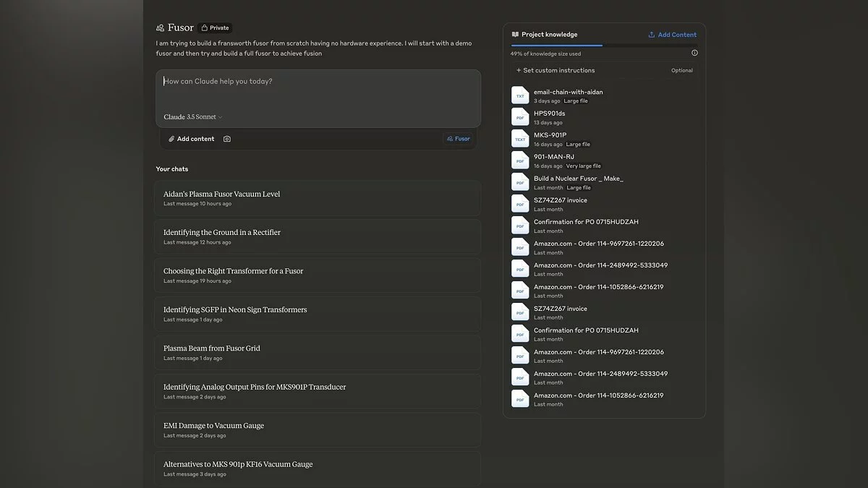Click the Fusor project icon by title
The width and height of the screenshot is (868, 488).
click(x=160, y=28)
